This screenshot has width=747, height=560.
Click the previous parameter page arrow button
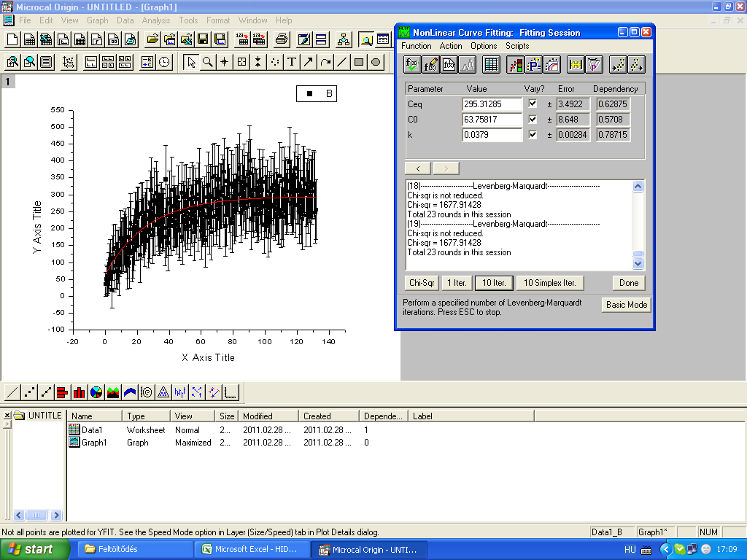418,168
